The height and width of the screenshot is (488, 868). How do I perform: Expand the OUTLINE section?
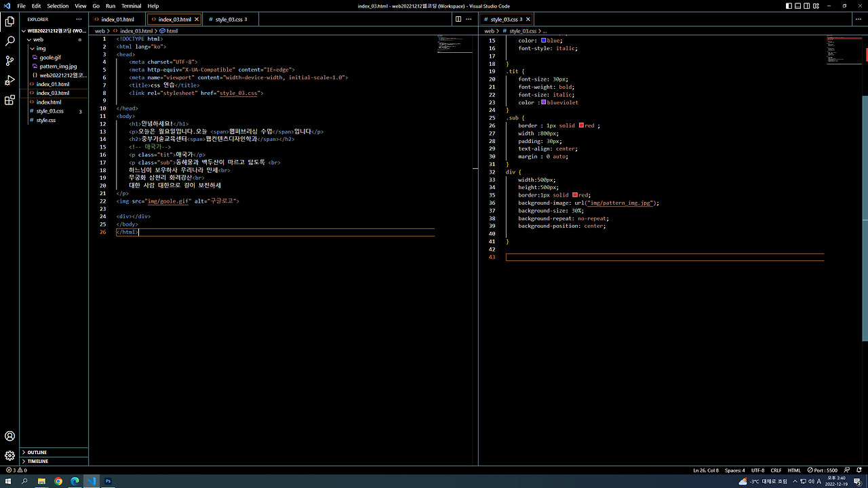click(54, 452)
